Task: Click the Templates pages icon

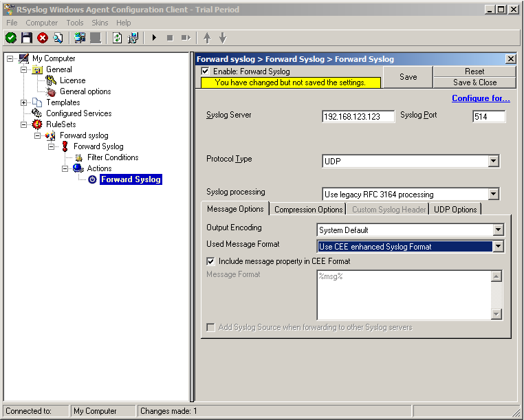Action: point(37,102)
